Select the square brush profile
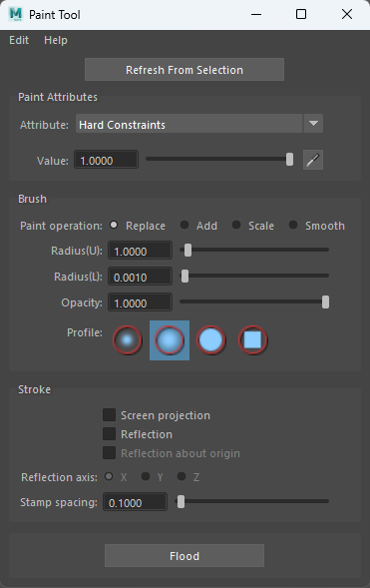 pos(252,340)
